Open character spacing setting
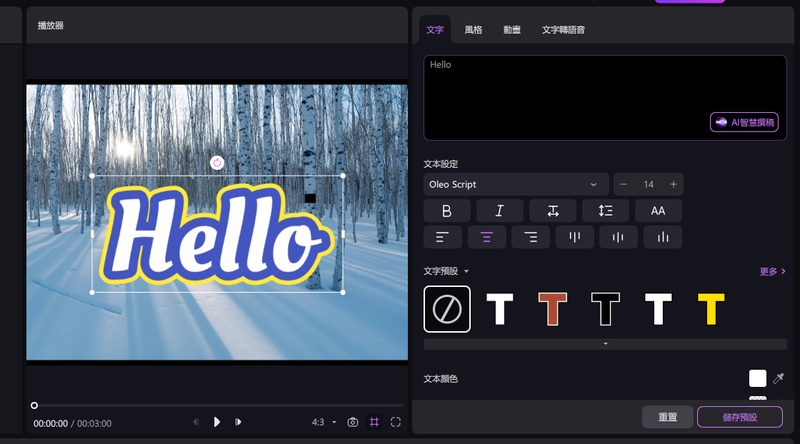 [x=553, y=211]
